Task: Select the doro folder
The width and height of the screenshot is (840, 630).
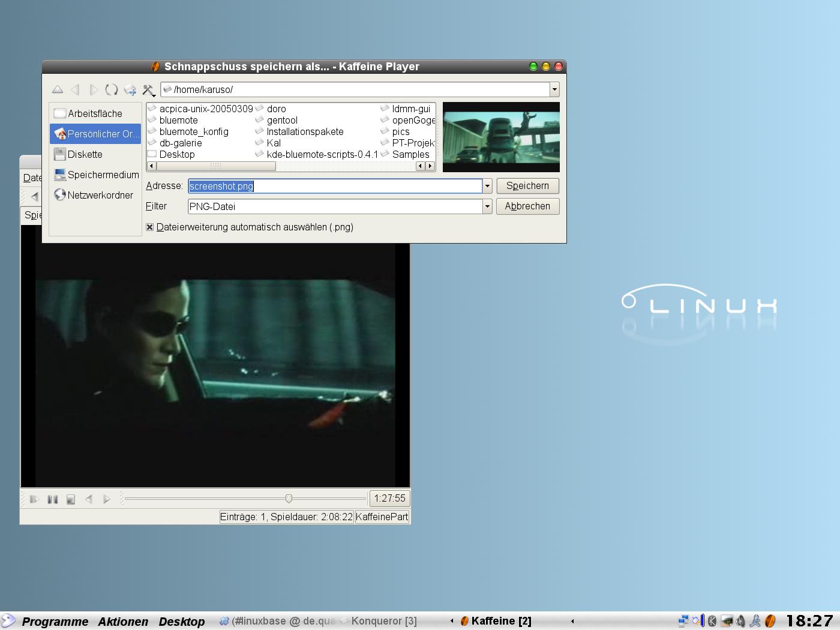Action: point(271,109)
